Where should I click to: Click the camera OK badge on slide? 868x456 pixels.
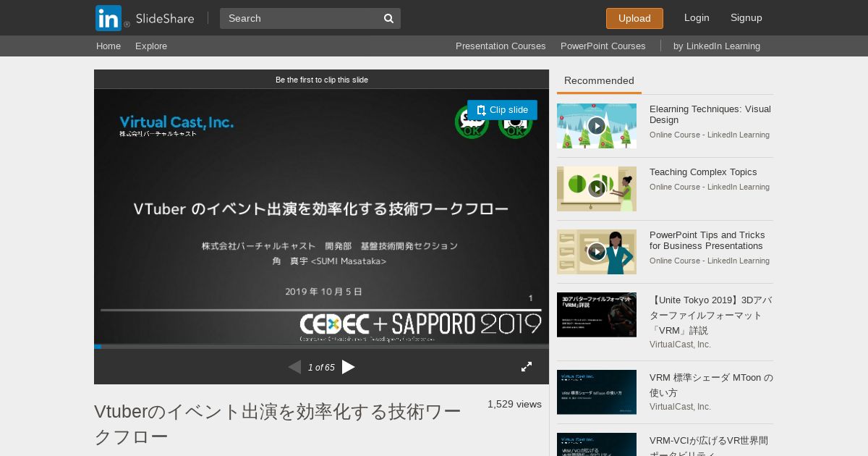pos(516,123)
